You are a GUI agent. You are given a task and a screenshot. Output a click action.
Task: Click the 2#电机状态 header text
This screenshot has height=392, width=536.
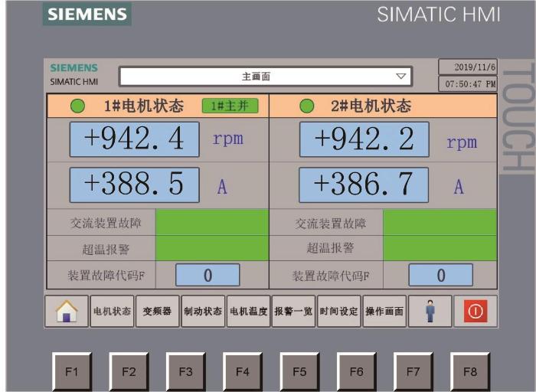(x=371, y=106)
